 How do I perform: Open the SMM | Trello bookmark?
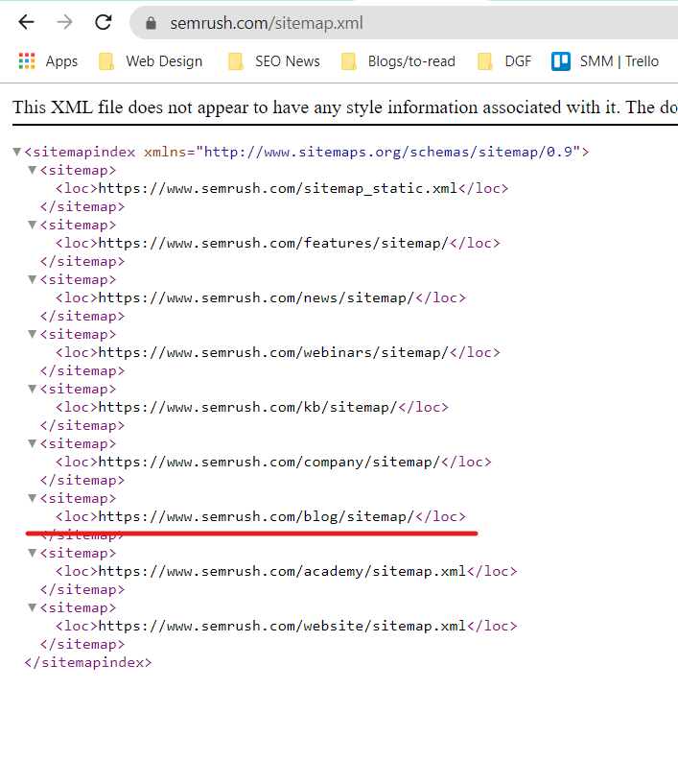(605, 61)
